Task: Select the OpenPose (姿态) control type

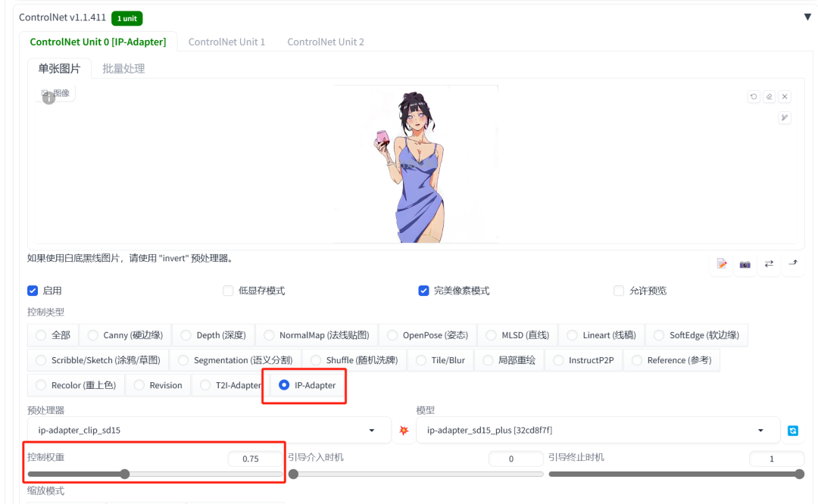Action: click(428, 335)
